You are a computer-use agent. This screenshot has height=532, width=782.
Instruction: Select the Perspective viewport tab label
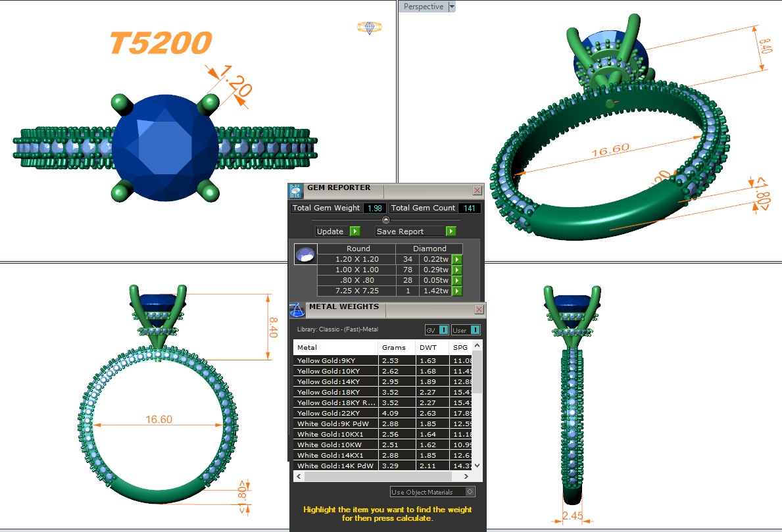pyautogui.click(x=423, y=7)
